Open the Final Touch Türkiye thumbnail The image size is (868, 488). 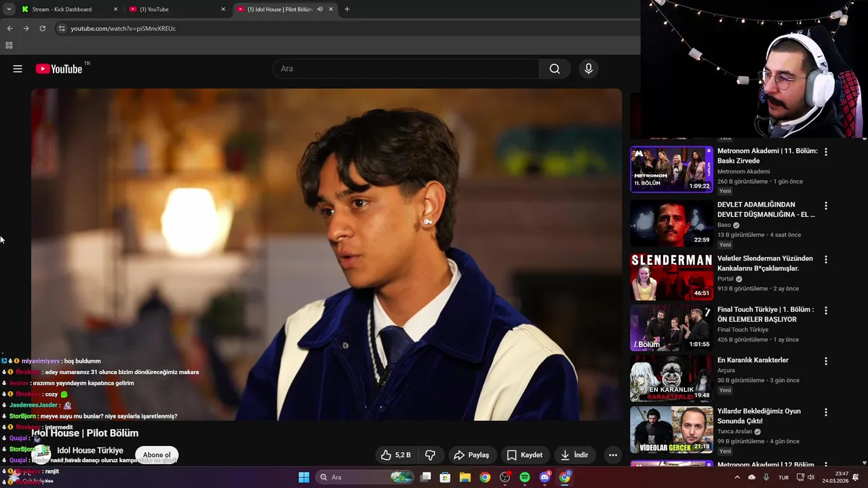coord(671,328)
